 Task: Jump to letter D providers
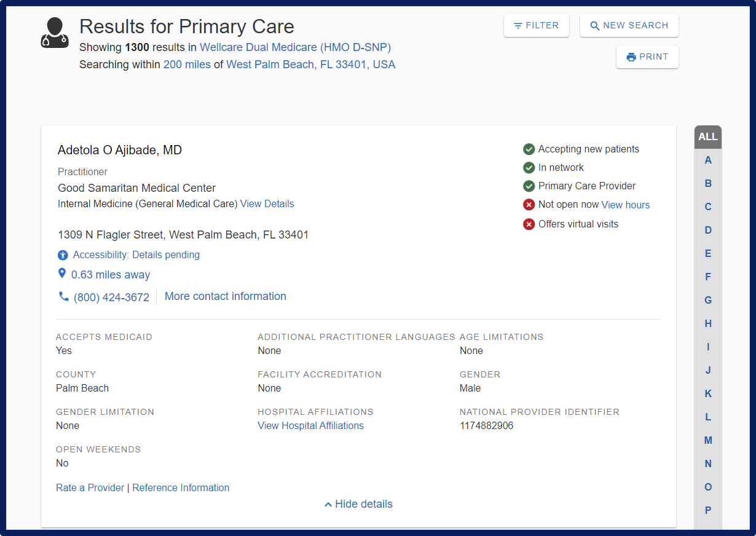(708, 231)
